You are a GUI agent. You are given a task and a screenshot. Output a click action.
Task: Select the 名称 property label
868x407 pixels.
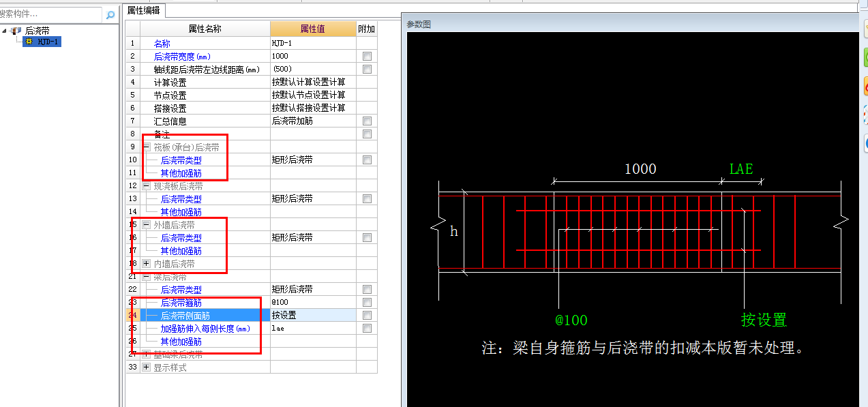point(162,43)
